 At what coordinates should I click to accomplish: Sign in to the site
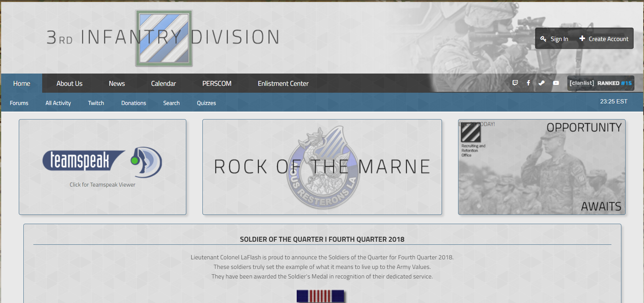coord(554,39)
